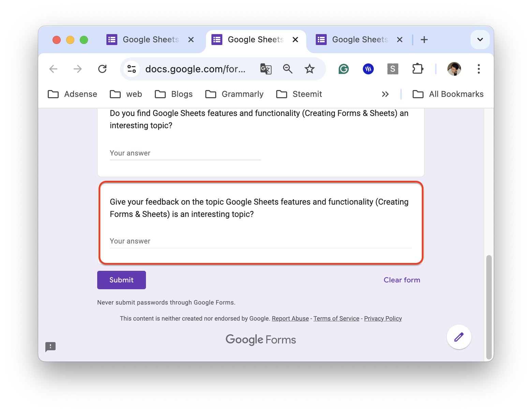Open the zoom magnifier icon
532x412 pixels.
pos(288,69)
